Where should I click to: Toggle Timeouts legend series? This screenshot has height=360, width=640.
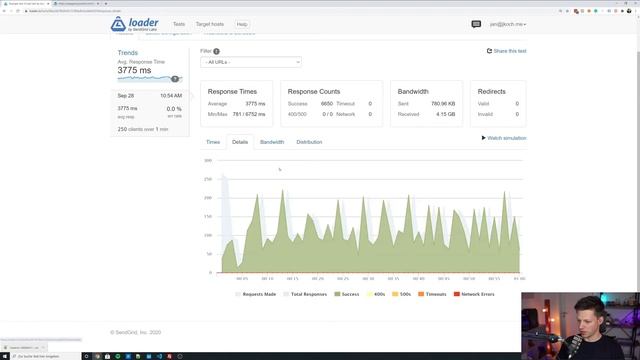pos(432,294)
